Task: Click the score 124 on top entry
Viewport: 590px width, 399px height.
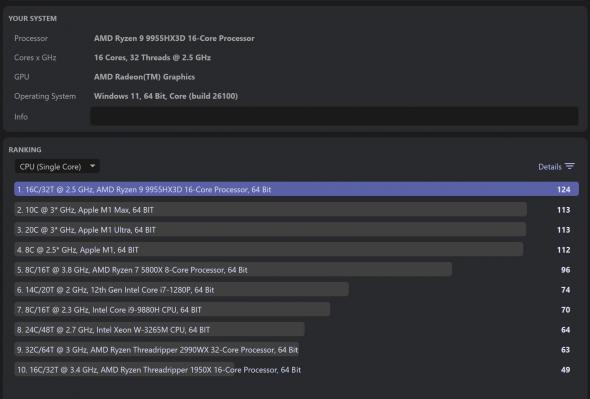Action: tap(564, 189)
